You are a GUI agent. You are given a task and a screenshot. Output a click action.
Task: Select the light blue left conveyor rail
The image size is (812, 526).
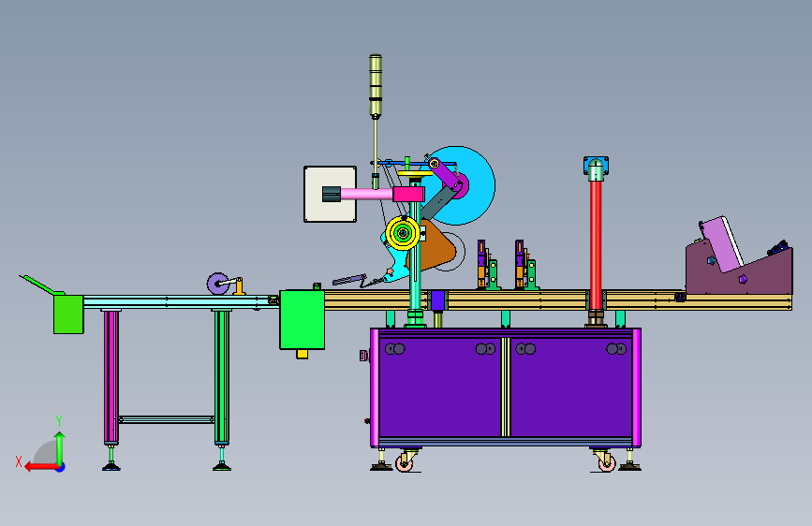click(x=182, y=301)
